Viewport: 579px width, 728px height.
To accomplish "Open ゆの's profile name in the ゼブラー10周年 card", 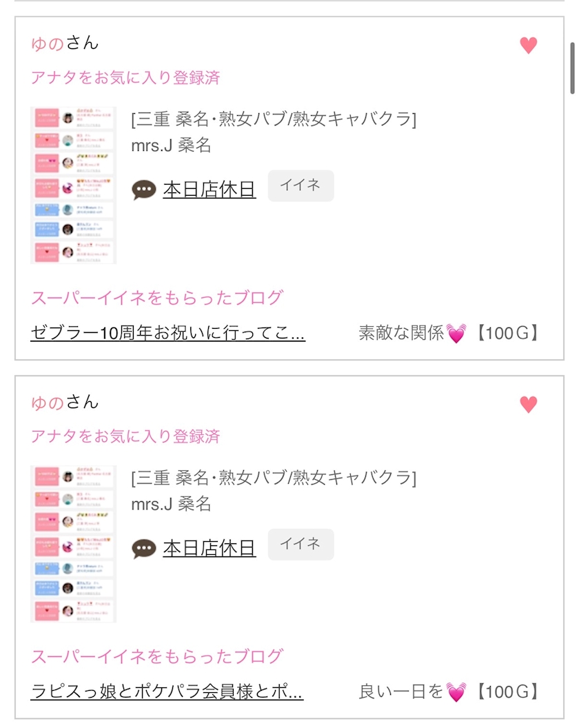I will (x=48, y=43).
